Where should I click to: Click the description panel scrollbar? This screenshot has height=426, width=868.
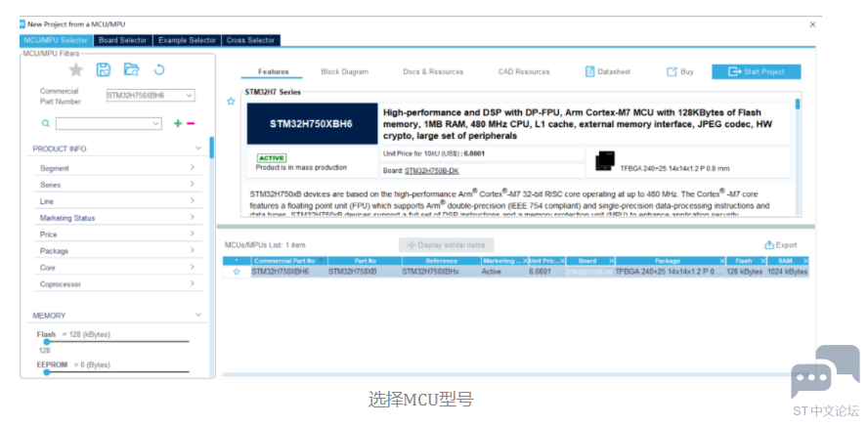tap(798, 105)
